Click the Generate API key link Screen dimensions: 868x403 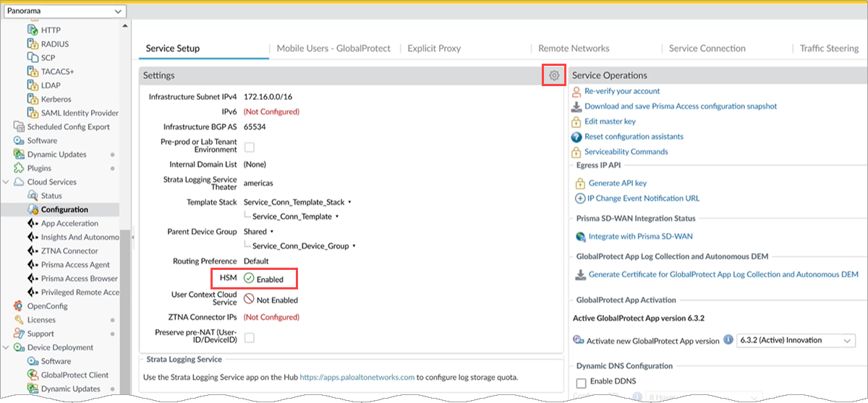tap(617, 183)
